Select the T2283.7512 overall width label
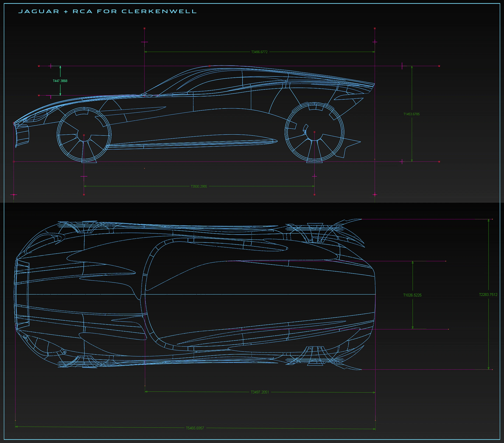 (488, 295)
